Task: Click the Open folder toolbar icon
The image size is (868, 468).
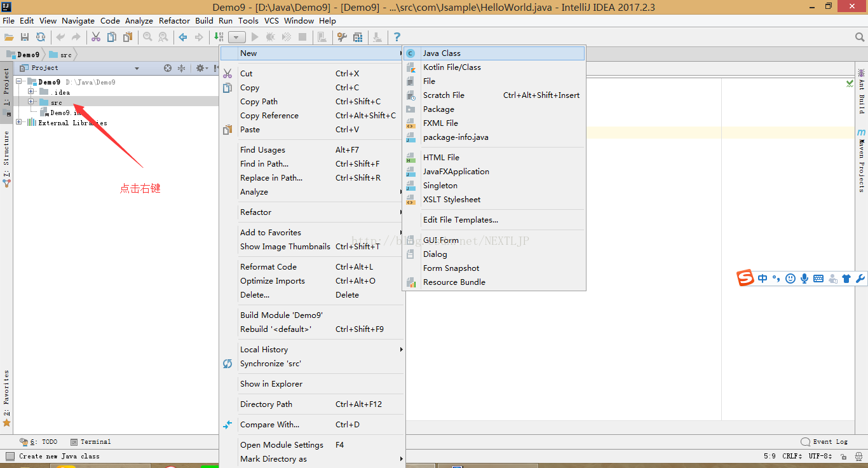Action: click(x=9, y=37)
